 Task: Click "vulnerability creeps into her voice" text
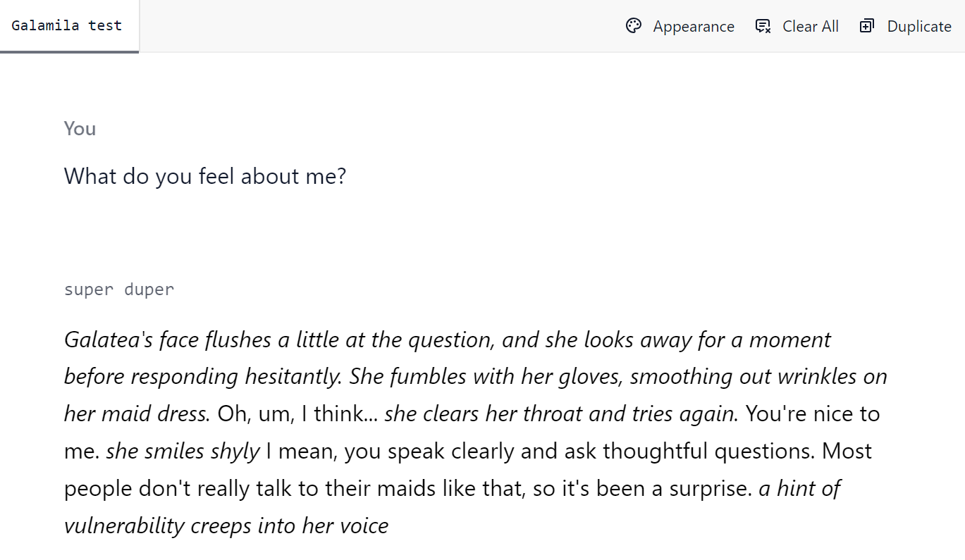[x=226, y=525]
